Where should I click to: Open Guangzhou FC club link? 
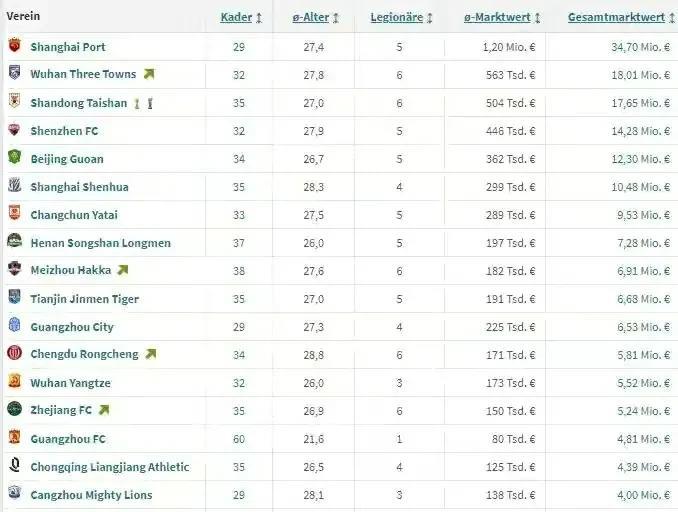pos(68,439)
